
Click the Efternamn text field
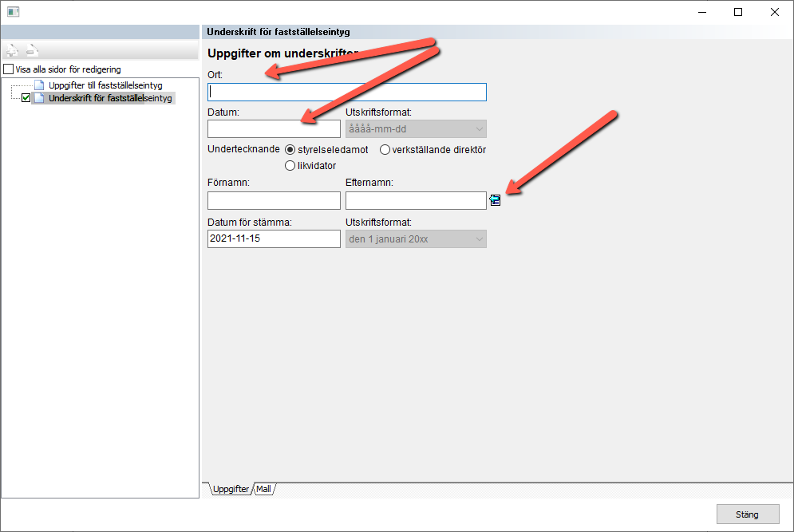(416, 200)
